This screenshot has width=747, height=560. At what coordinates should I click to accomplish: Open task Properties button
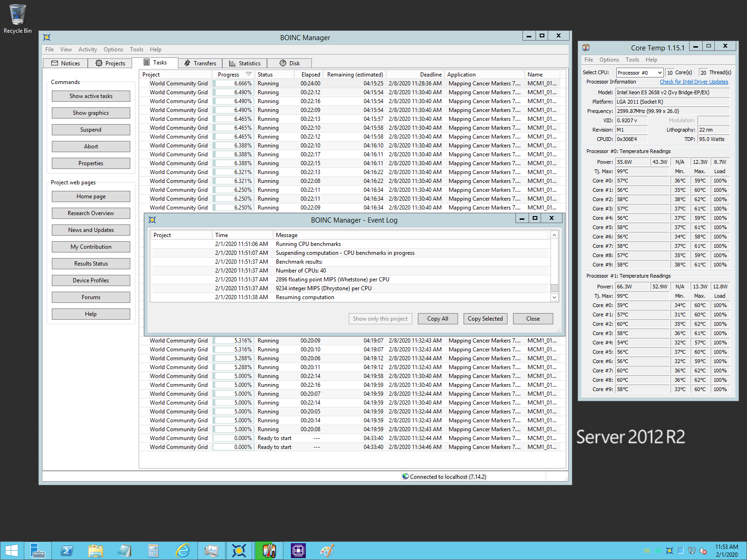click(x=91, y=163)
